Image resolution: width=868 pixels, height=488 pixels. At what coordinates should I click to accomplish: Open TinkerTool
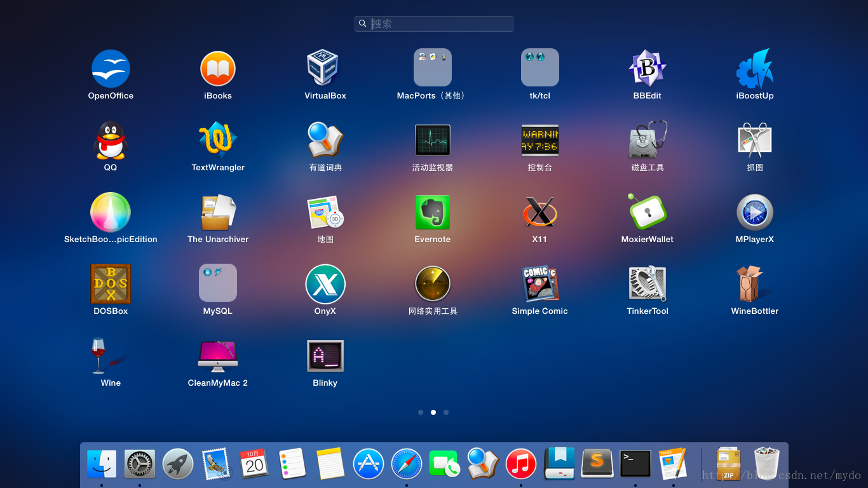(648, 283)
